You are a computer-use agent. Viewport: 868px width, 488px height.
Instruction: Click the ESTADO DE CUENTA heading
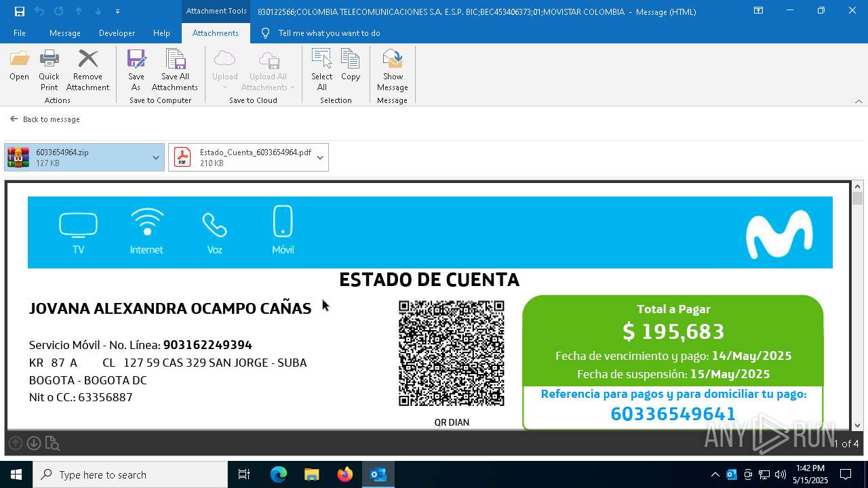click(x=429, y=279)
